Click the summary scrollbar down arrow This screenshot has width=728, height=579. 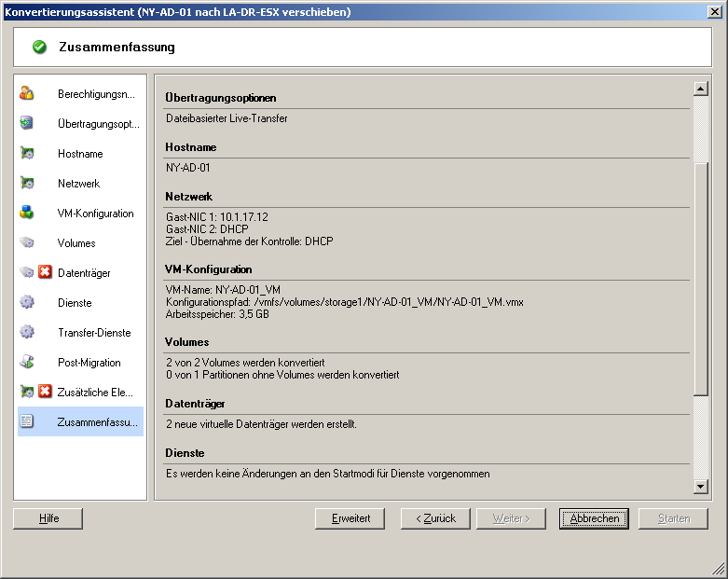pyautogui.click(x=701, y=486)
